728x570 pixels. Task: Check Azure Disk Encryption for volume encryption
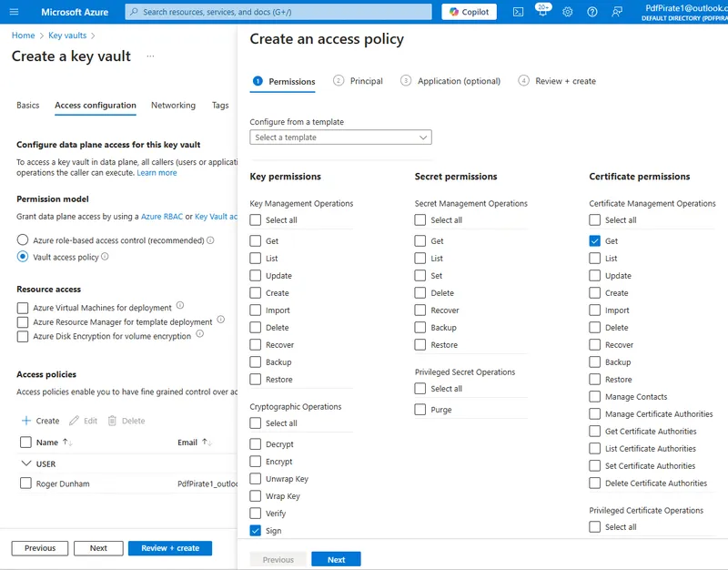(22, 336)
